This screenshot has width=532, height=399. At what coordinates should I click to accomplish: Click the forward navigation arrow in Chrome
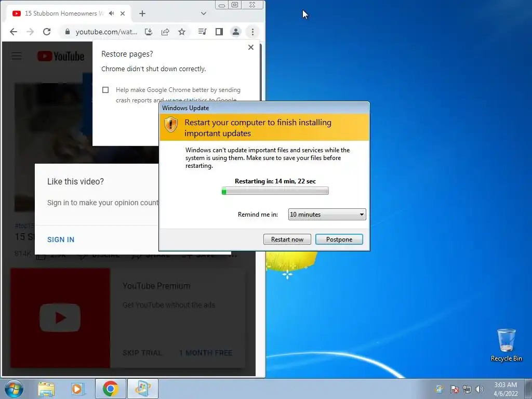click(x=30, y=32)
